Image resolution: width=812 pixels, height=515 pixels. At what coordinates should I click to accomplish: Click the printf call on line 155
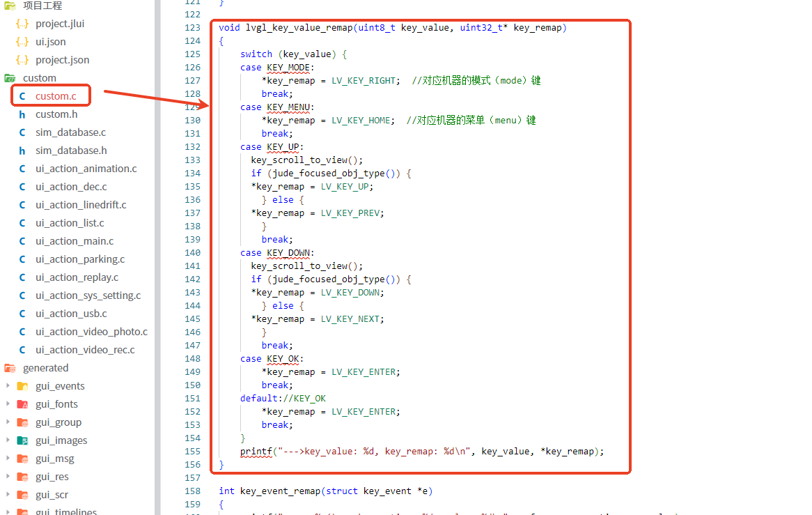(x=256, y=452)
